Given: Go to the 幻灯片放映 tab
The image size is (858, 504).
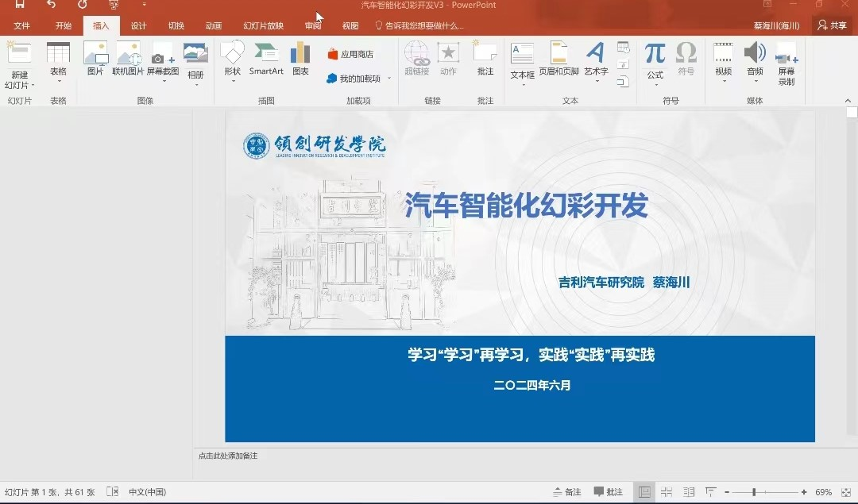Looking at the screenshot, I should click(263, 25).
